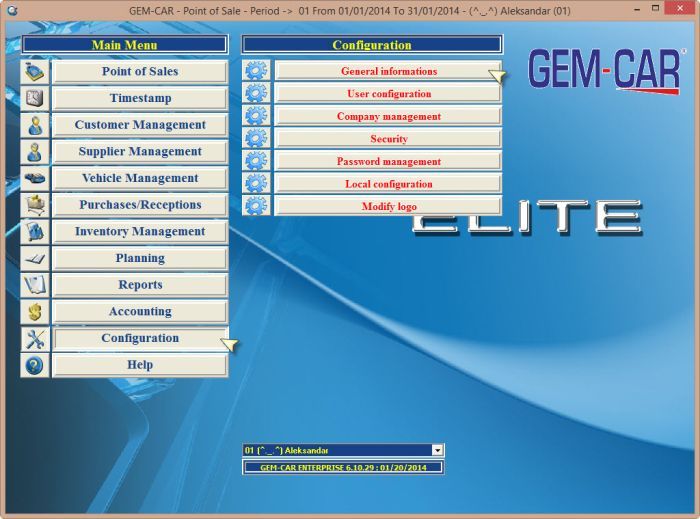Click the open book icon beside Planning
Screen dimensions: 700x519
point(35,258)
